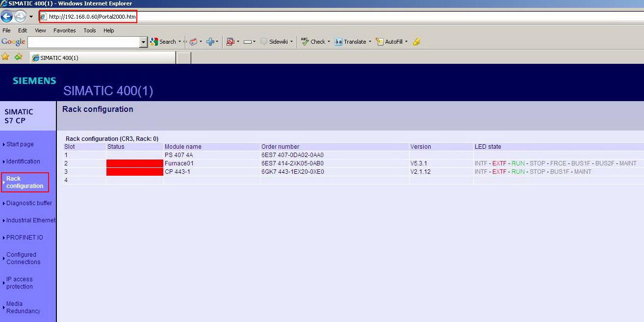Click the Module name column header

click(x=183, y=147)
